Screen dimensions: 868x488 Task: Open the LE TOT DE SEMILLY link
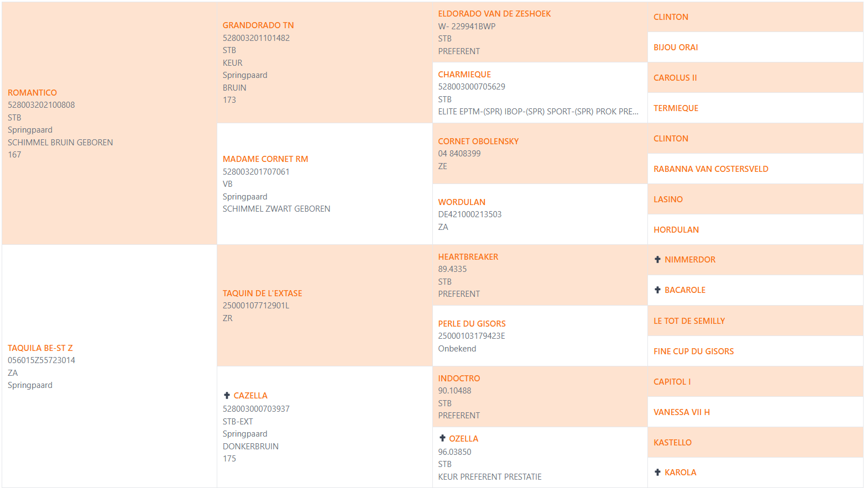689,321
